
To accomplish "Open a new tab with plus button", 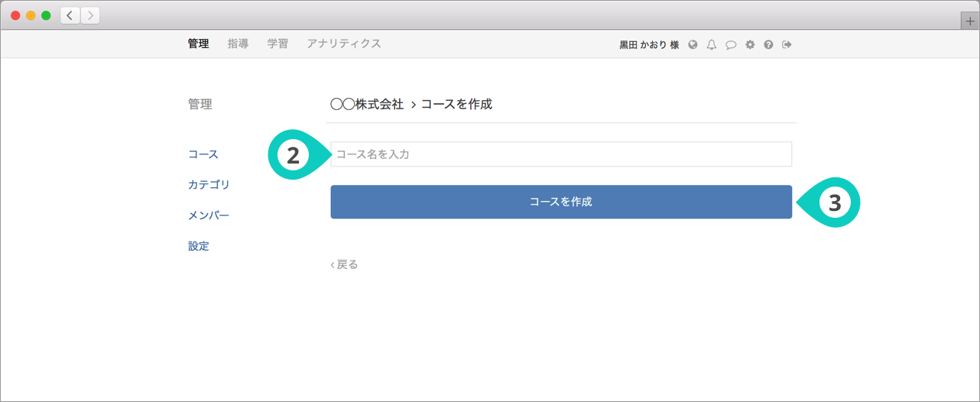I will 970,21.
